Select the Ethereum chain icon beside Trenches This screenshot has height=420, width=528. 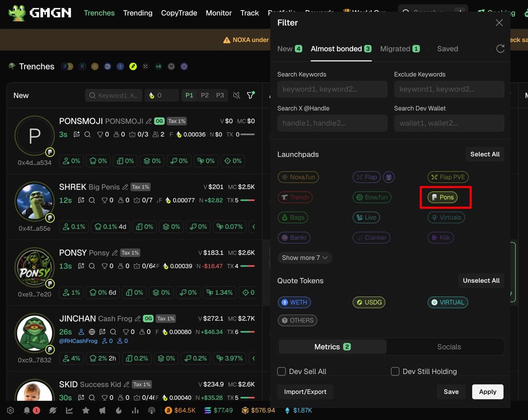(120, 66)
